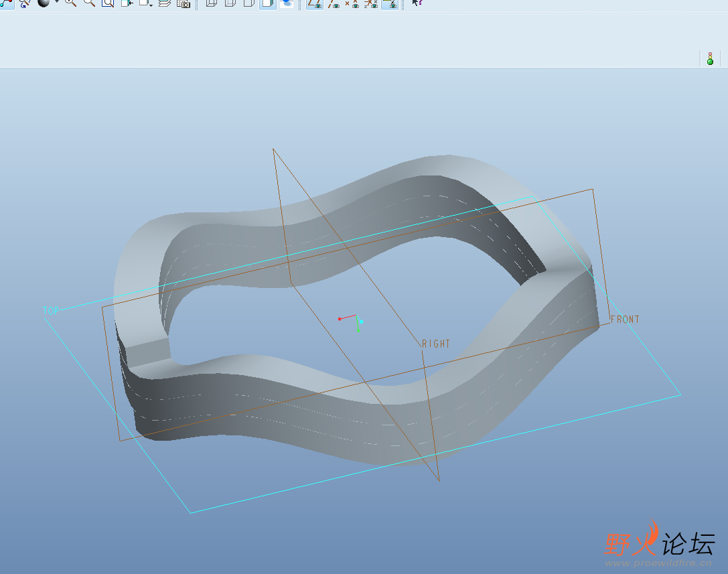Toggle enhanced realism display icon
The height and width of the screenshot is (574, 728).
pos(286,3)
